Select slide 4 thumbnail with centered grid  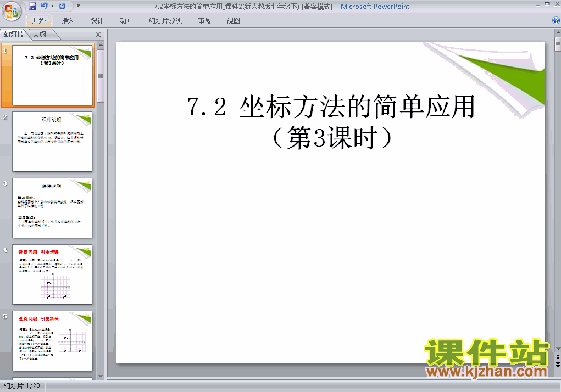52,275
